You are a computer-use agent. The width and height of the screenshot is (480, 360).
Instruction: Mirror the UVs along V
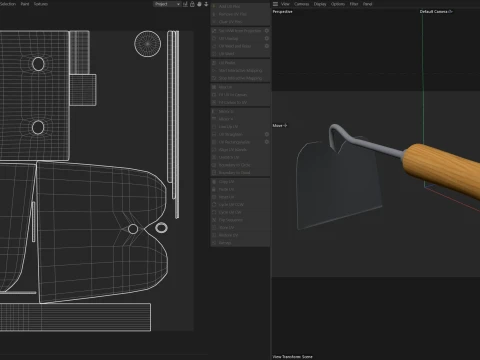pyautogui.click(x=240, y=119)
